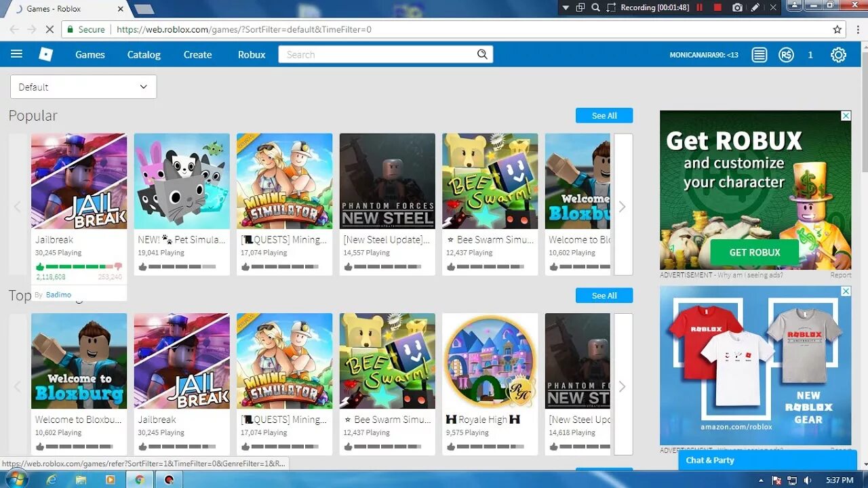Viewport: 868px width, 488px height.
Task: Open the Robux nav tab
Action: pos(252,55)
